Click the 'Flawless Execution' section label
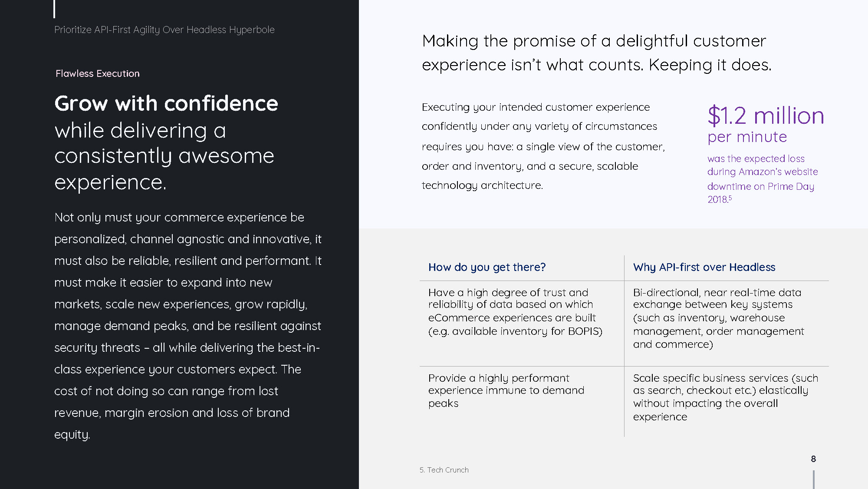The width and height of the screenshot is (868, 489). [98, 73]
